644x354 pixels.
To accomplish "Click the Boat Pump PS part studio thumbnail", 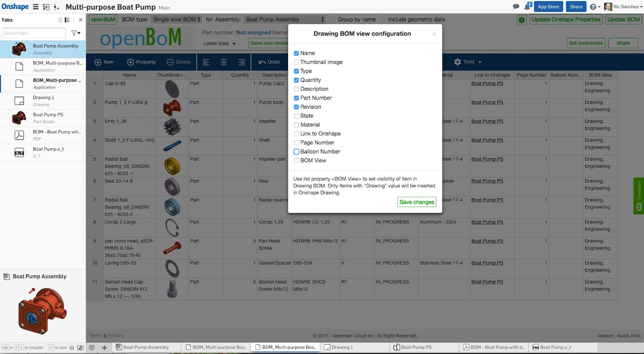I will (19, 118).
